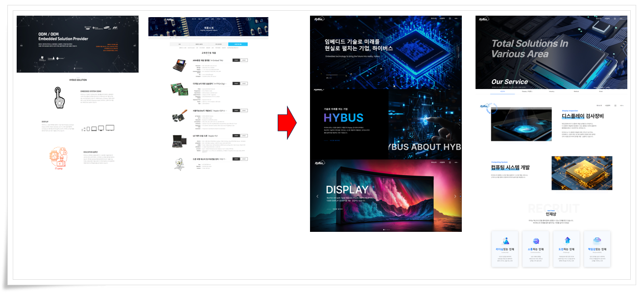
Task: Click the circuit finger icon under HYBUS SOLUTION
Action: [x=60, y=97]
